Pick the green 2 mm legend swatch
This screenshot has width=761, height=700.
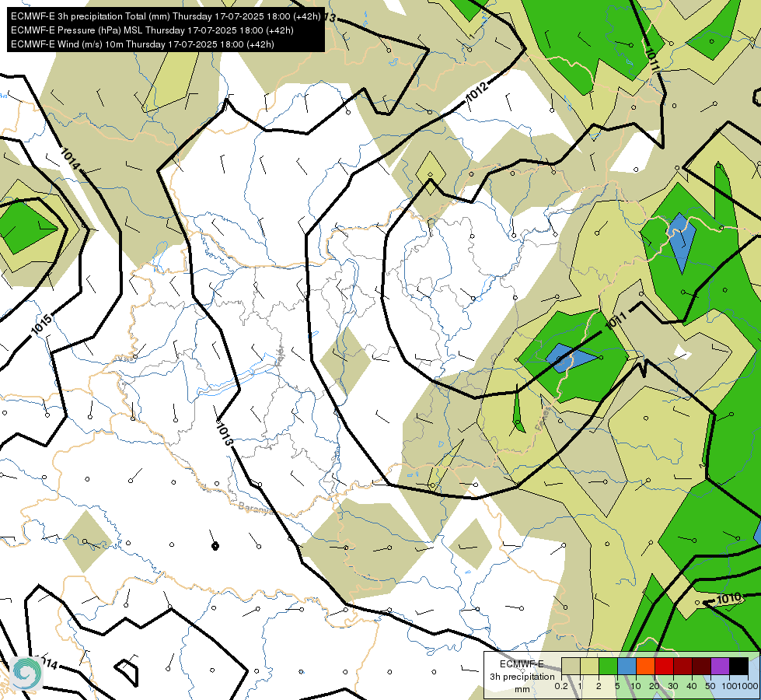click(x=608, y=667)
